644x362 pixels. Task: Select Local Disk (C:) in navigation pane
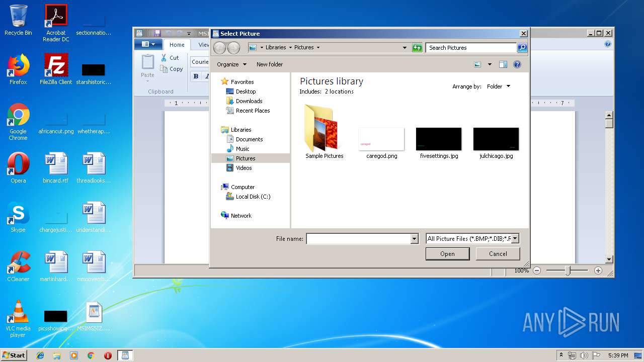[x=253, y=197]
